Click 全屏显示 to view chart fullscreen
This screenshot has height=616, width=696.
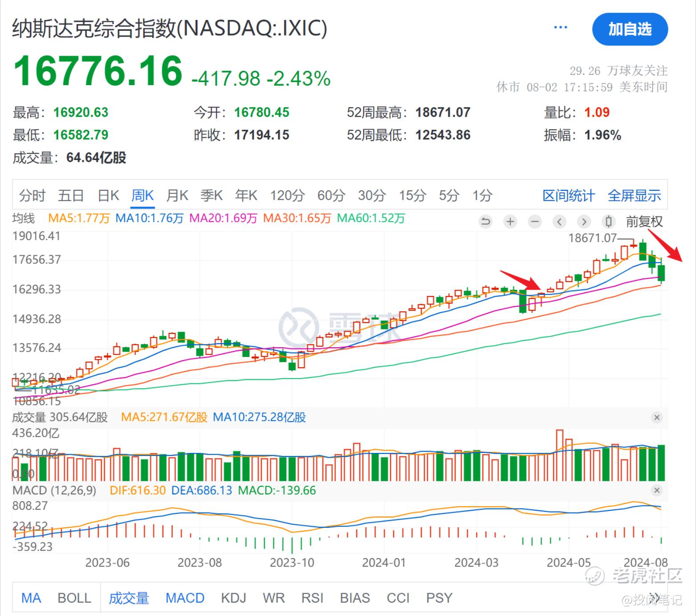(x=634, y=195)
